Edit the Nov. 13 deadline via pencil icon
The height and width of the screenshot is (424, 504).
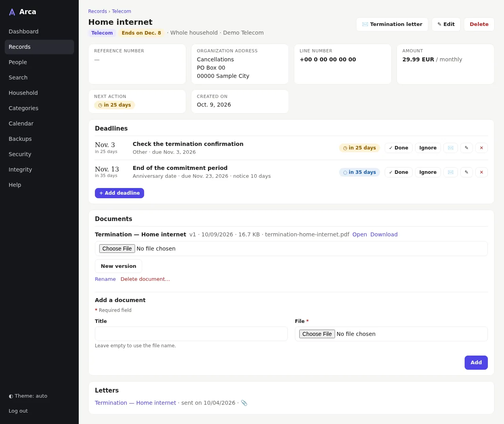tap(467, 172)
